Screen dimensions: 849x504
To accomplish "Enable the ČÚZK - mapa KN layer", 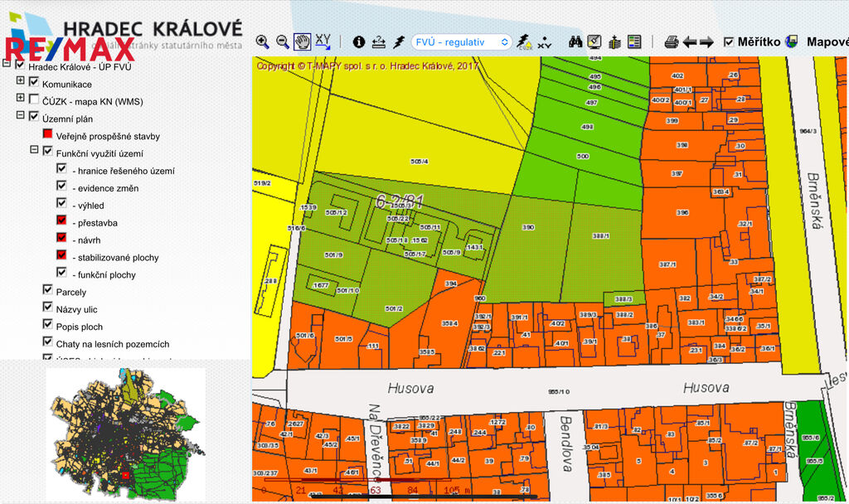I will [34, 99].
